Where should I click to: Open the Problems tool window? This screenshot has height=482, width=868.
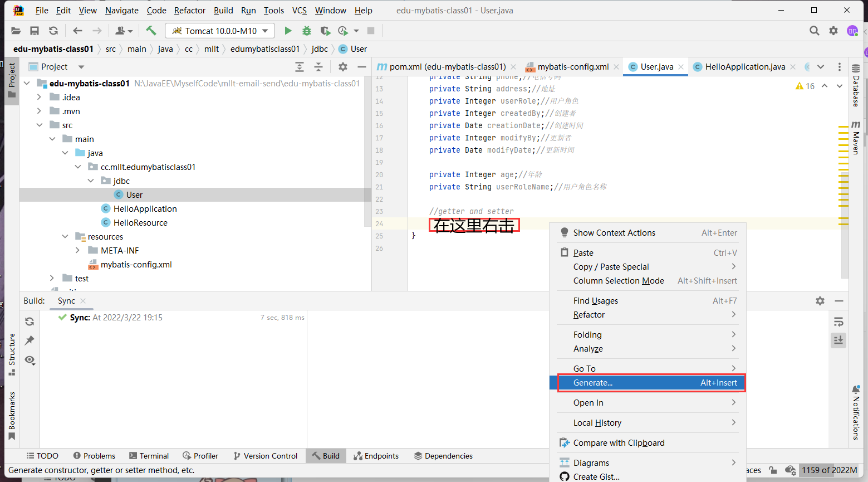pos(94,456)
